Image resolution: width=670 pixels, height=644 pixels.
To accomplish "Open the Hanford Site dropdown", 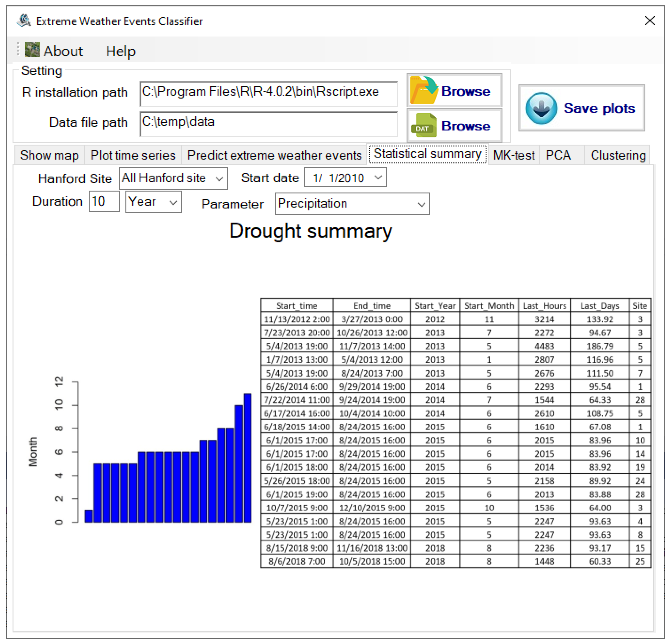I will coord(219,178).
